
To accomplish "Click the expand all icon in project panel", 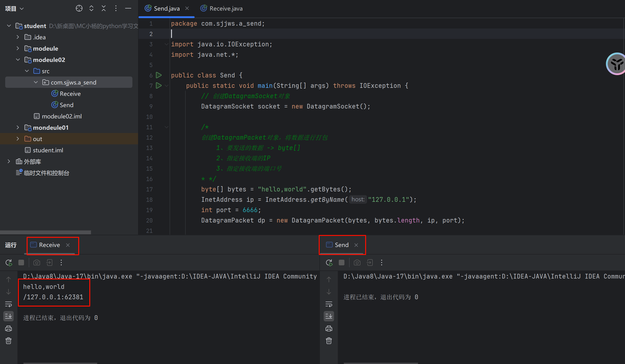I will (x=91, y=8).
